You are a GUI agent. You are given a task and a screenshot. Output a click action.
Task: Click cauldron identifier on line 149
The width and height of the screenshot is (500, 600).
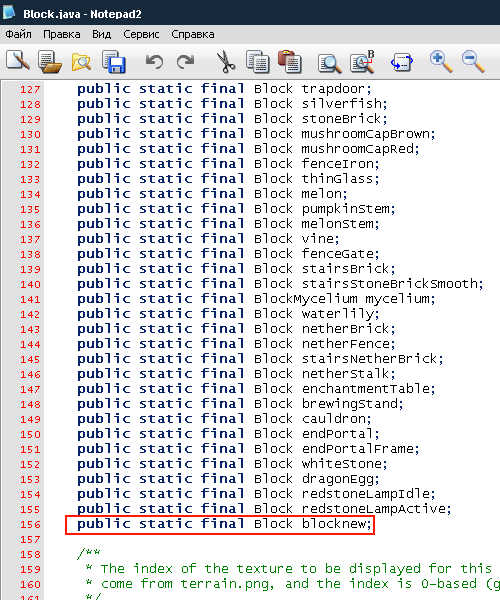(334, 419)
